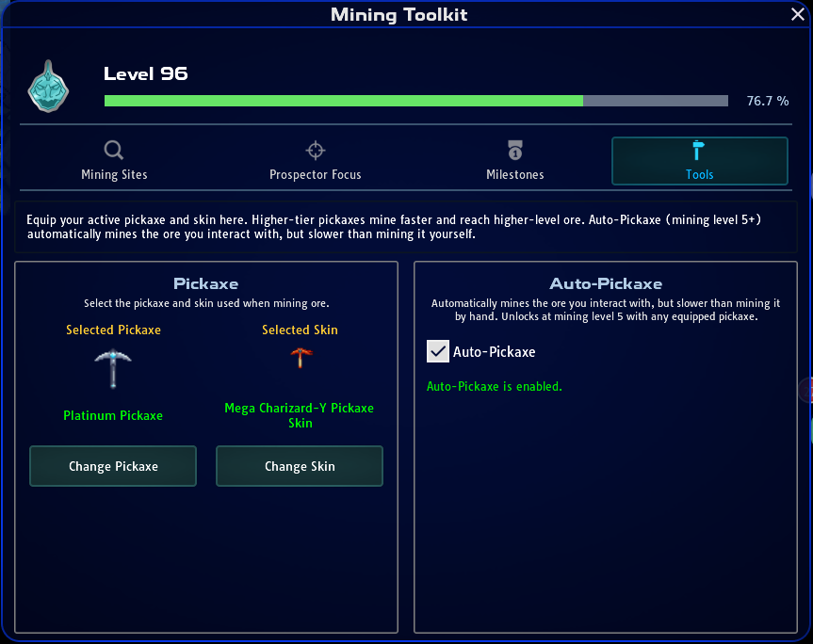The height and width of the screenshot is (644, 813).
Task: Uncheck the Auto-Pickaxe checkbox
Action: point(438,351)
